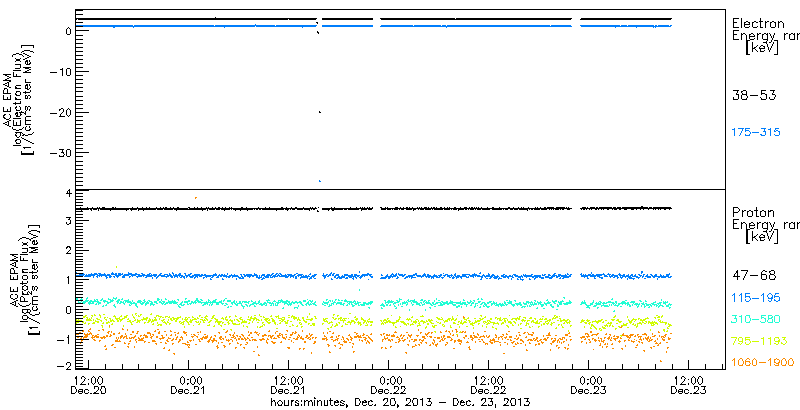Click the '0:00 Dec.21' time axis label
800x410 pixels.
point(189,385)
